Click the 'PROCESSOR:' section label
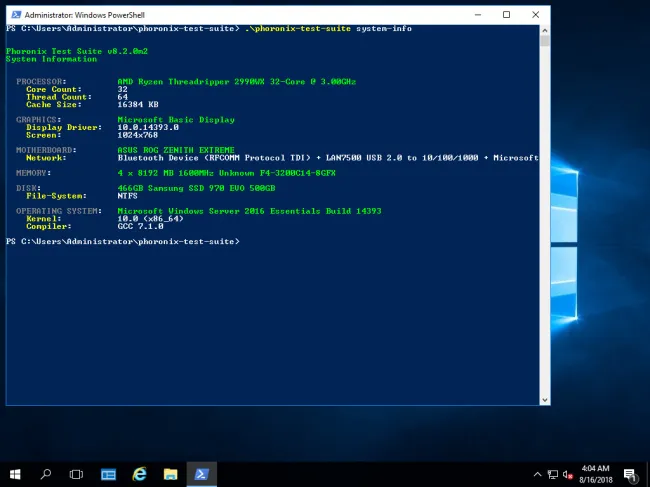Screen dimensions: 650x487 [41, 82]
